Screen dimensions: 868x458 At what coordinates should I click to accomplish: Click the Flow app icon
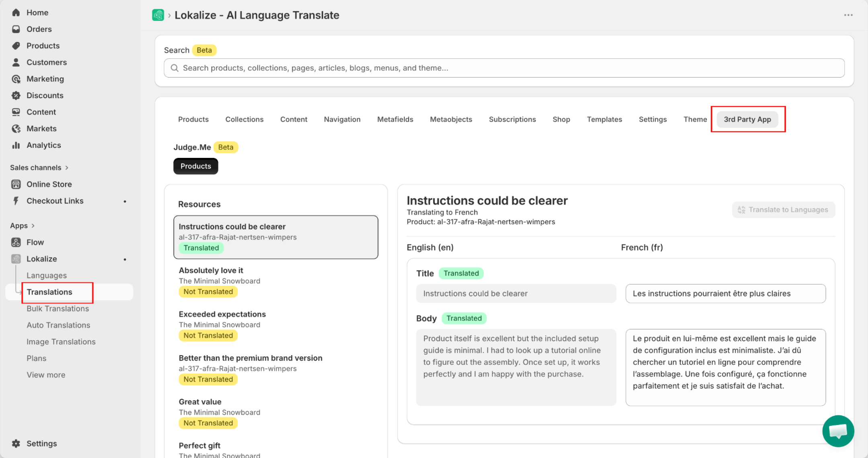[x=16, y=242]
